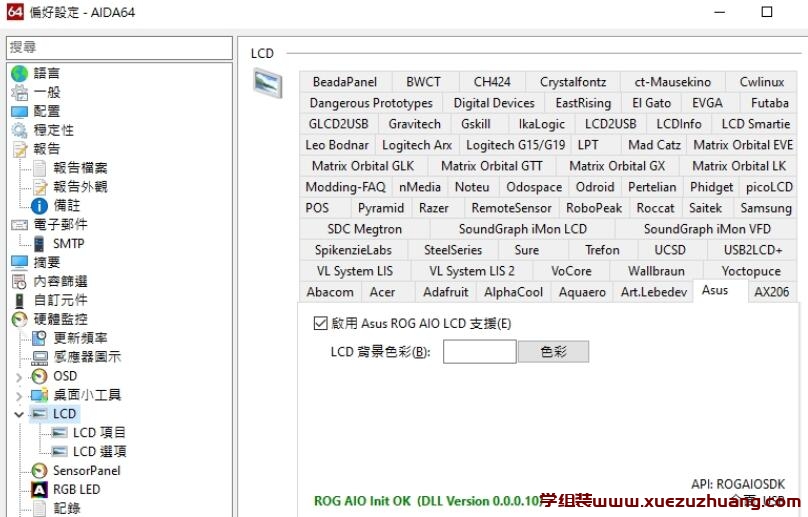Open the Odroid tab
This screenshot has height=517, width=808.
(x=595, y=187)
